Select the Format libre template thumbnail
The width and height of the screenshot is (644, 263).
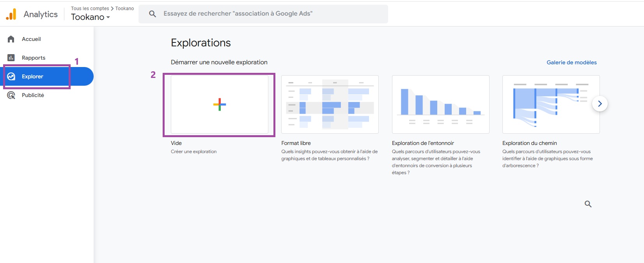coord(330,104)
